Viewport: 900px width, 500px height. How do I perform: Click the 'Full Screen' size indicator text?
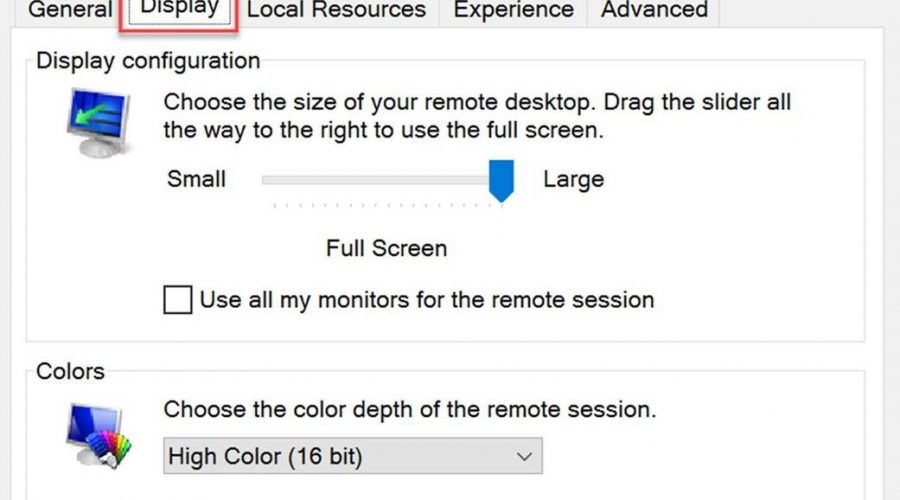(x=386, y=248)
